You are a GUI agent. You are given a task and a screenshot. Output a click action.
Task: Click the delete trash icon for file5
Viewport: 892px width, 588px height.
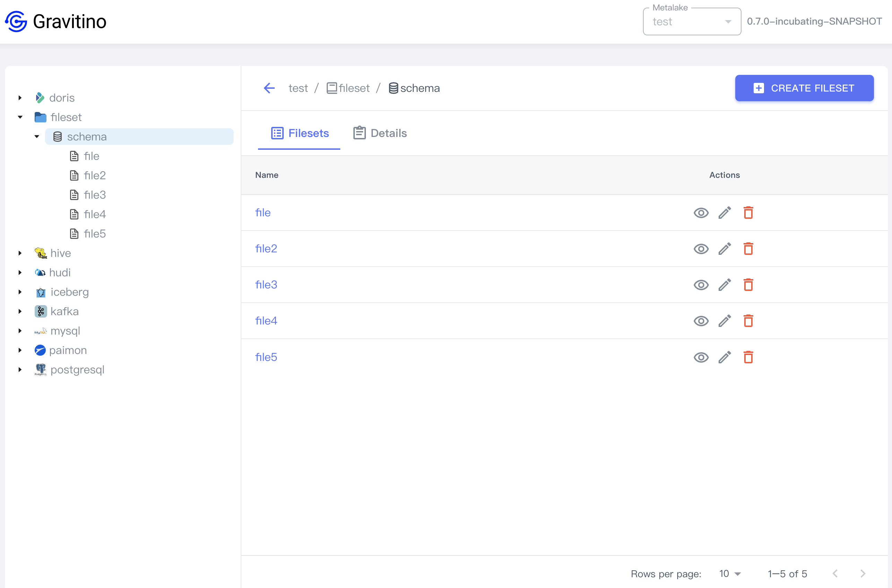(748, 357)
